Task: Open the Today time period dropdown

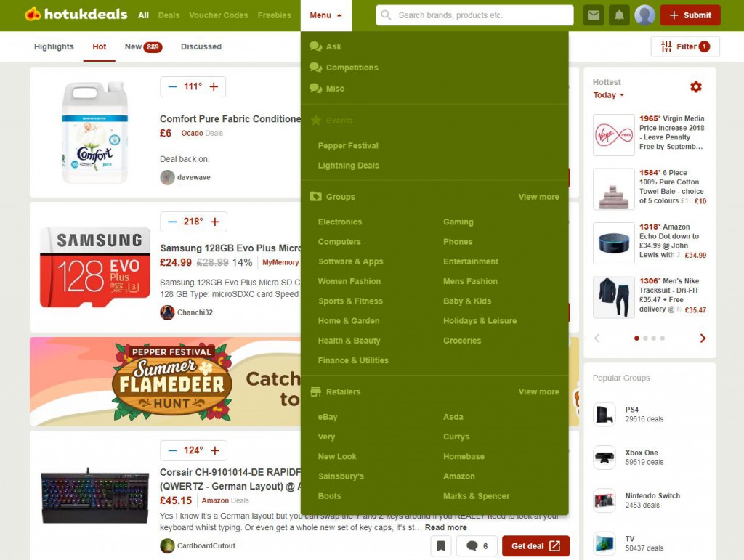Action: pos(608,95)
